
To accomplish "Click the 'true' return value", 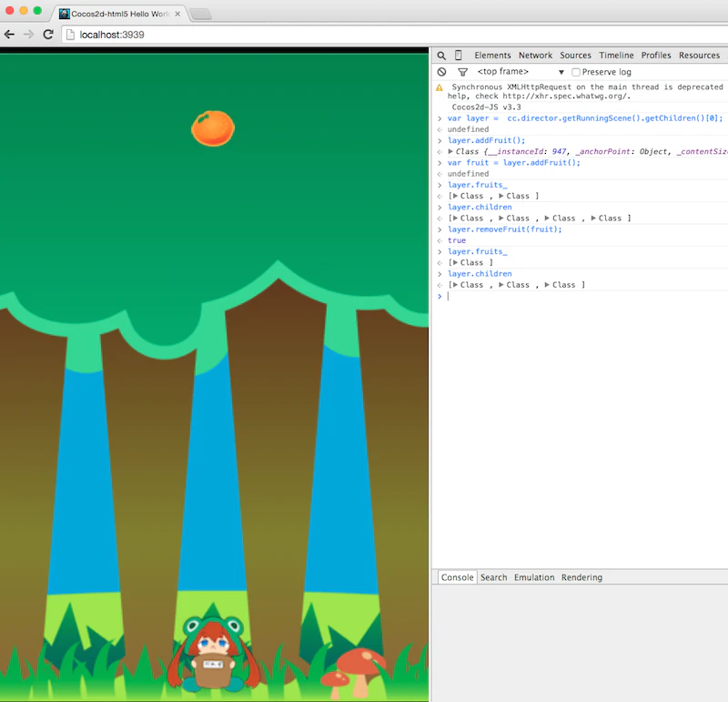I will [x=457, y=240].
